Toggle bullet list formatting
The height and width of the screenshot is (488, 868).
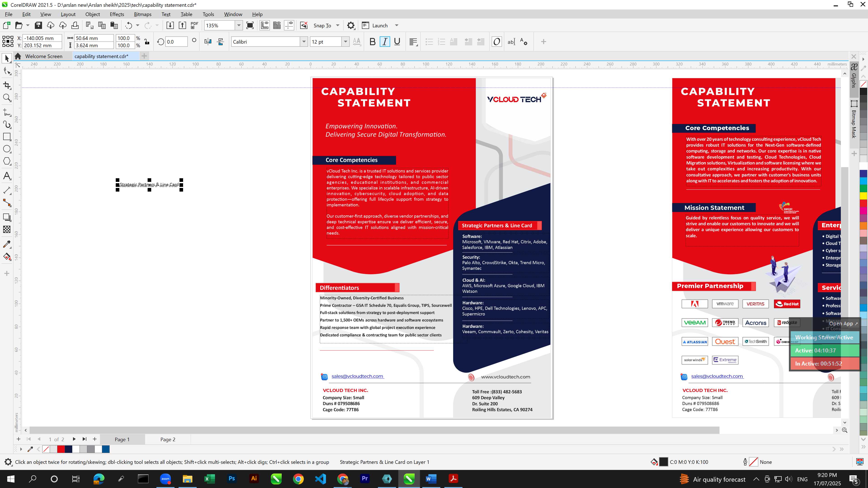(x=429, y=42)
